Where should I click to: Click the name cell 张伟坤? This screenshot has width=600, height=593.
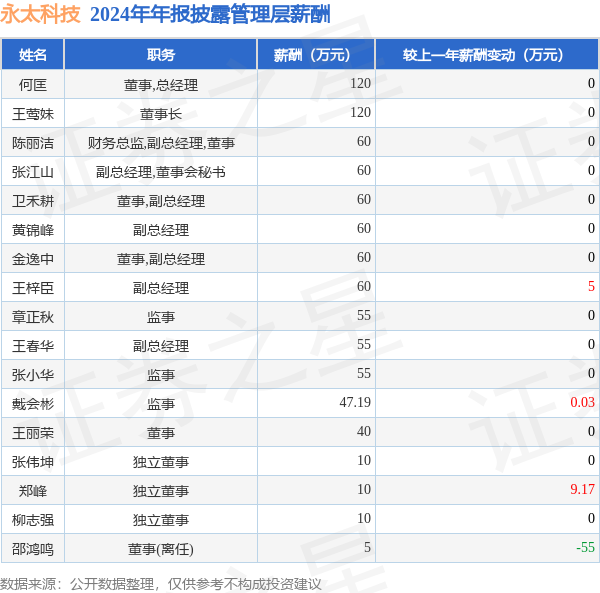[33, 462]
